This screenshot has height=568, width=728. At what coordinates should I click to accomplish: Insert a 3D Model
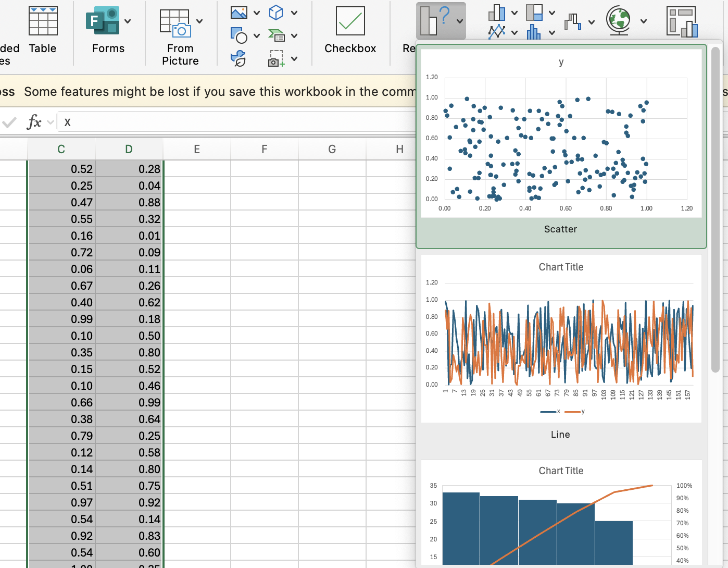275,11
